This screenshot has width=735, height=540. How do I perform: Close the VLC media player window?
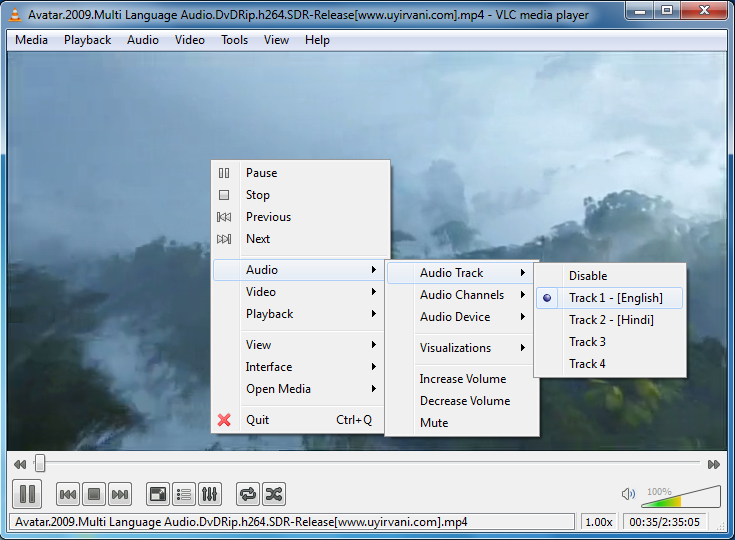click(704, 10)
